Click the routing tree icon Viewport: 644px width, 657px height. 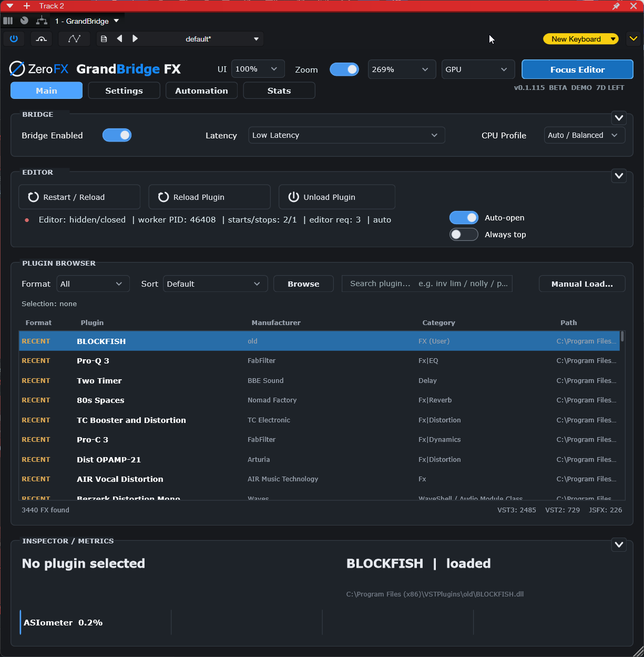[x=42, y=21]
